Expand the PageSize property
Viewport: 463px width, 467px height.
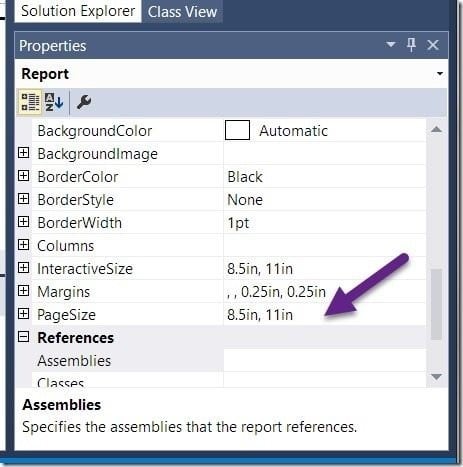click(23, 314)
